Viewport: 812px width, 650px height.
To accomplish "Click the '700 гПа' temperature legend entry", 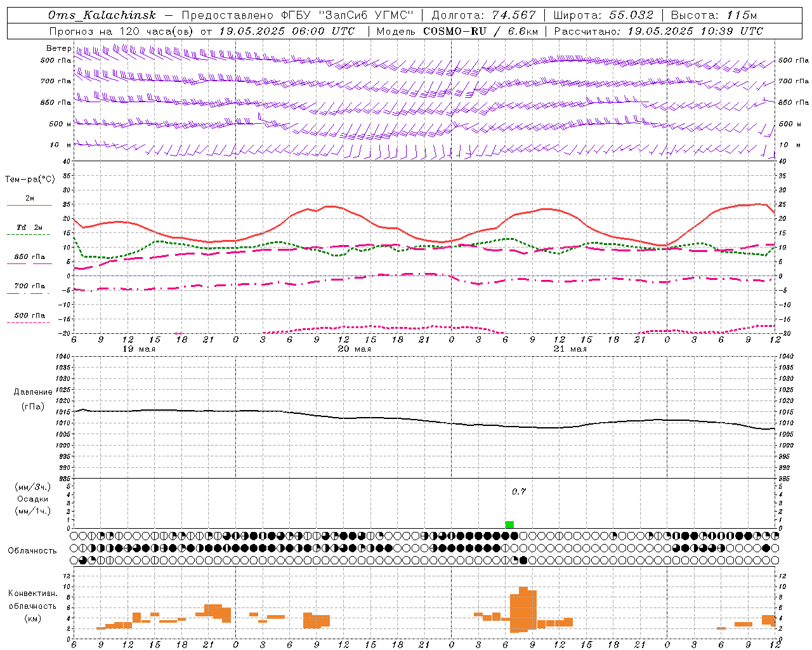I will pos(30,286).
